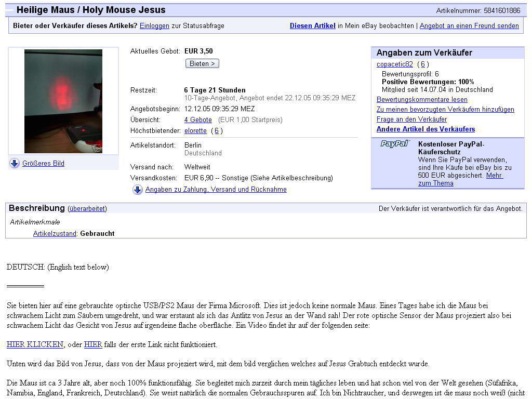Click remaining time 6 Tage 21 Stunden
The image size is (532, 399).
point(215,90)
